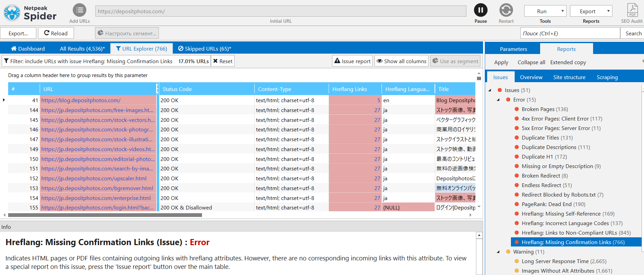
Task: Select Endless Redirect (51) issue
Action: pos(547,185)
